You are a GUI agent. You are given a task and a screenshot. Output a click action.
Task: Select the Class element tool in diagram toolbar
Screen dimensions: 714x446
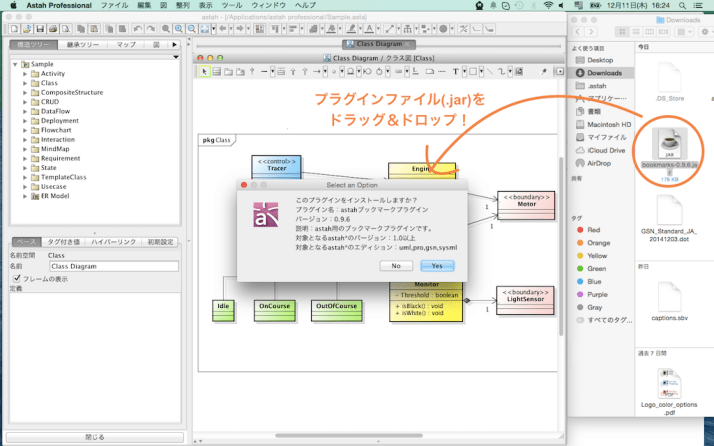(x=216, y=72)
